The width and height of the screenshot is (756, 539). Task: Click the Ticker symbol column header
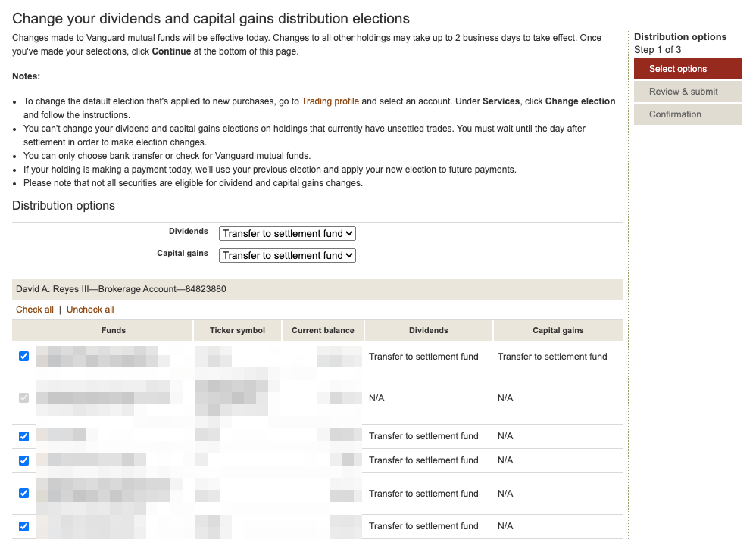[x=237, y=330]
